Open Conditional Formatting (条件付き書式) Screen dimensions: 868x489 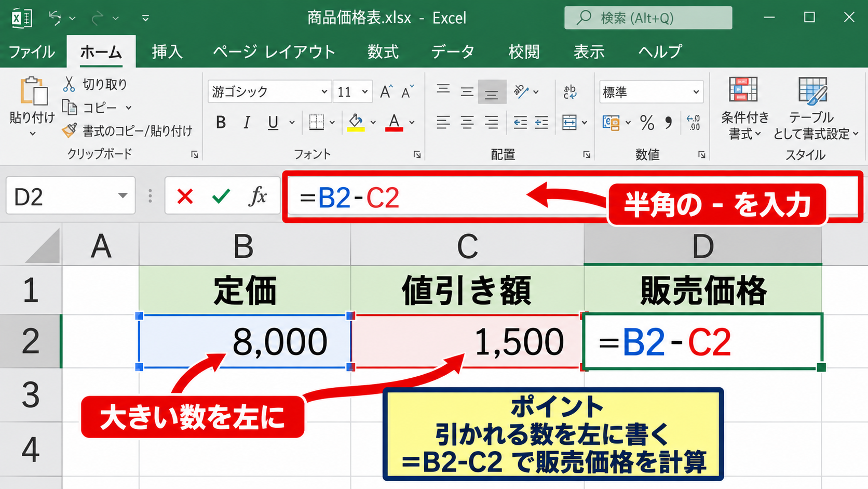744,109
